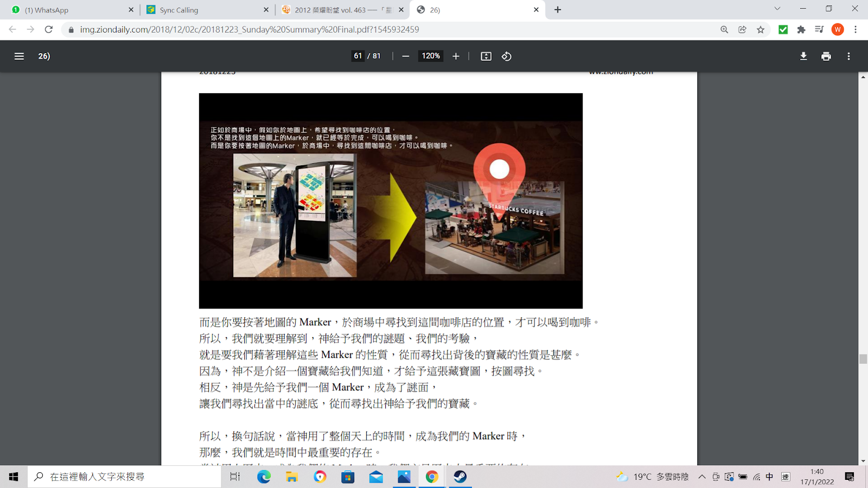The height and width of the screenshot is (488, 868).
Task: Reload the current page
Action: [49, 29]
